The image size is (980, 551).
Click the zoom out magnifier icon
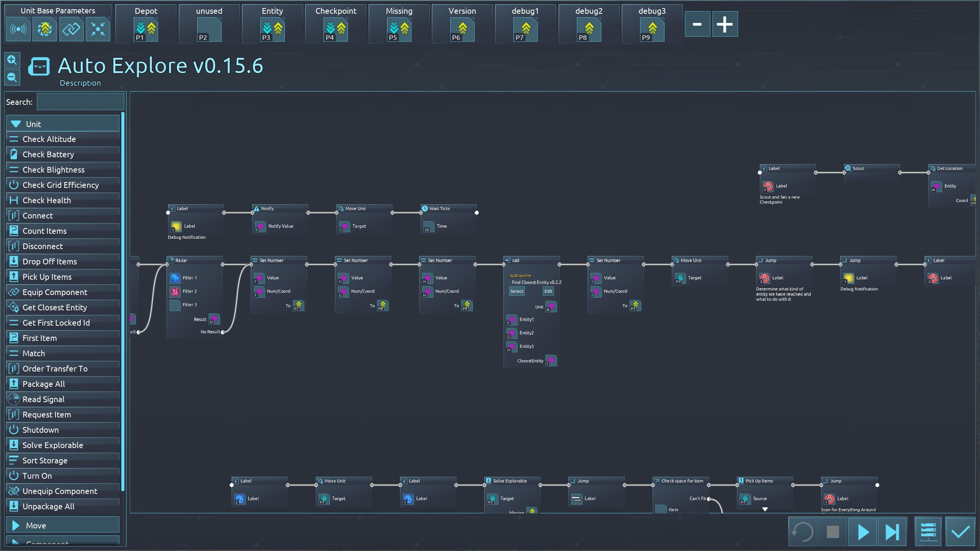click(x=12, y=78)
